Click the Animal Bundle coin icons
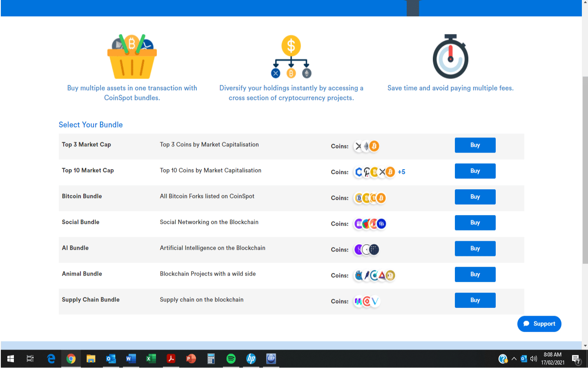 coord(374,276)
